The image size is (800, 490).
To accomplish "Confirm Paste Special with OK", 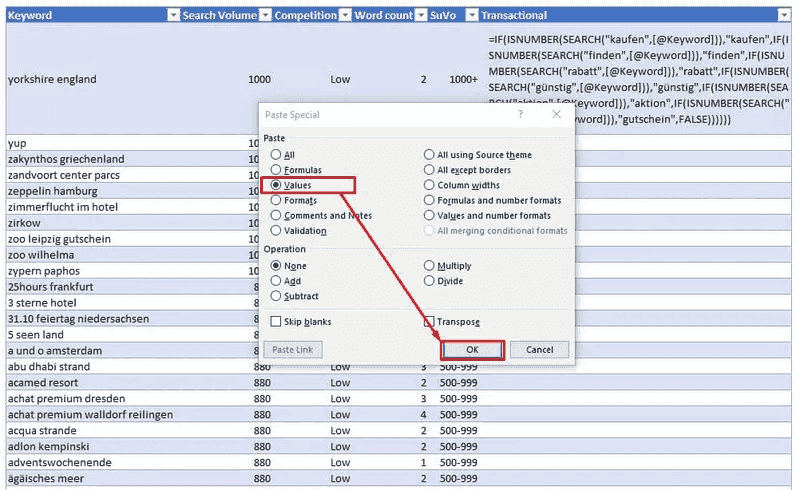I will pyautogui.click(x=472, y=350).
